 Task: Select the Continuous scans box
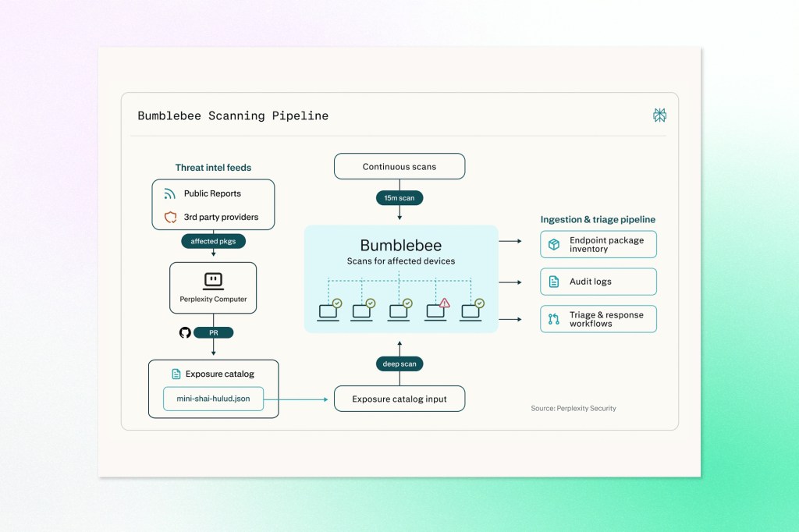tap(399, 167)
